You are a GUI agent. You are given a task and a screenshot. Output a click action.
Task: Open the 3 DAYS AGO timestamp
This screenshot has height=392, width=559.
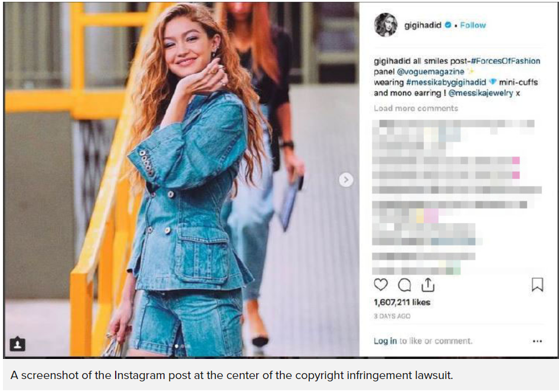pyautogui.click(x=392, y=316)
